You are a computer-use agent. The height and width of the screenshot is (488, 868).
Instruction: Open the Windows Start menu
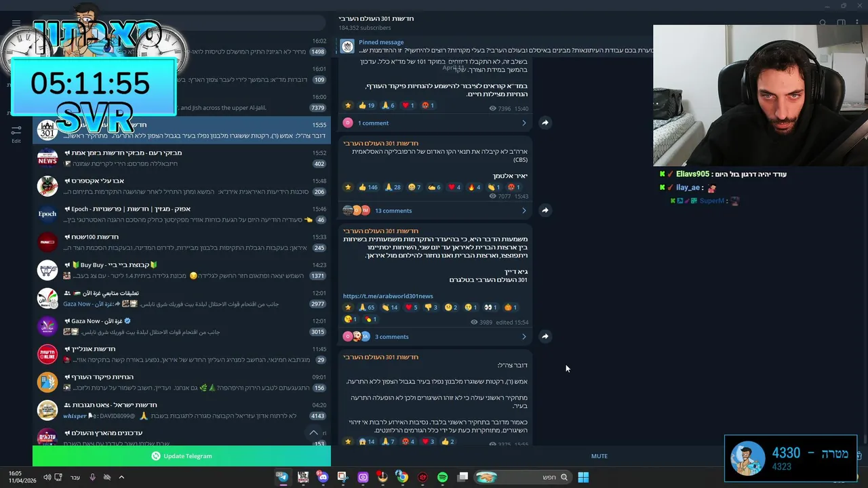[583, 477]
